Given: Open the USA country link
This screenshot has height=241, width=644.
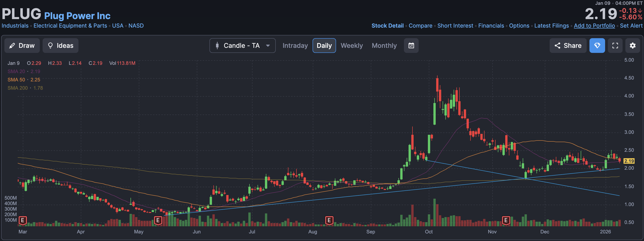Looking at the screenshot, I should tap(118, 26).
